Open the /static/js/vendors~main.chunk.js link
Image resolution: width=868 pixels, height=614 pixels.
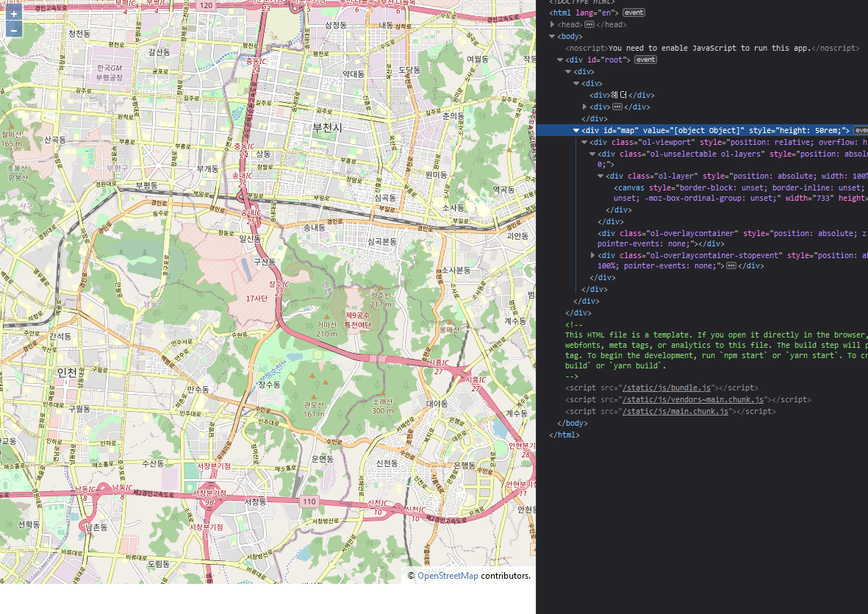(x=693, y=400)
